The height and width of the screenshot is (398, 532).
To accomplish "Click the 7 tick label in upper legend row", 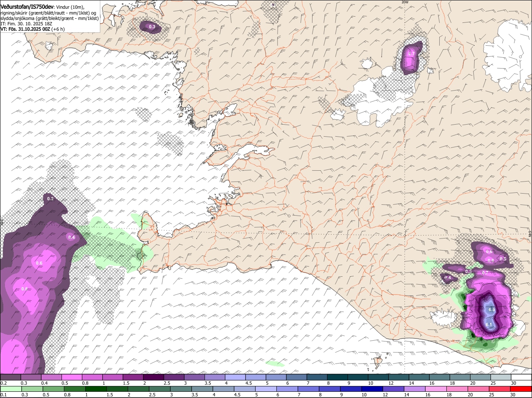I will point(308,383).
